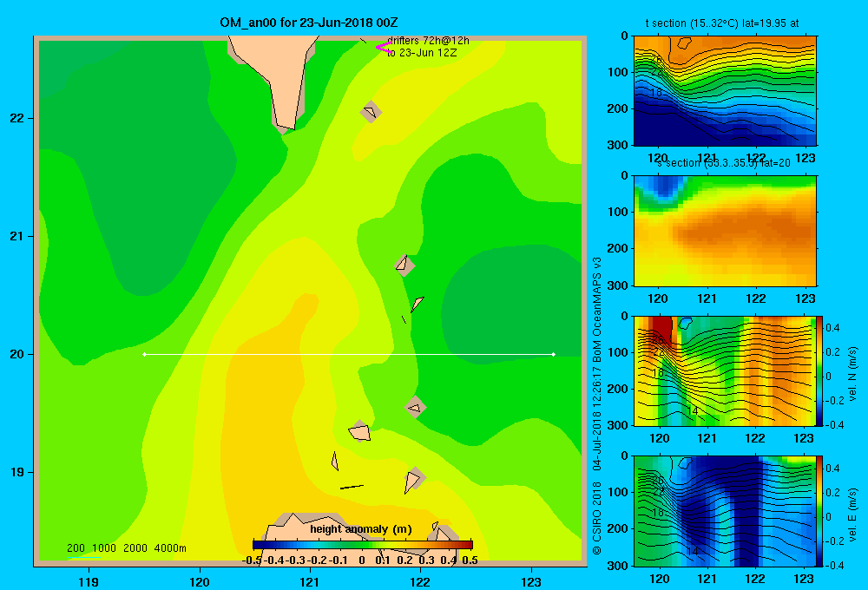Click the '0.4' tick on vel. N scale
The image size is (868, 590).
(832, 328)
